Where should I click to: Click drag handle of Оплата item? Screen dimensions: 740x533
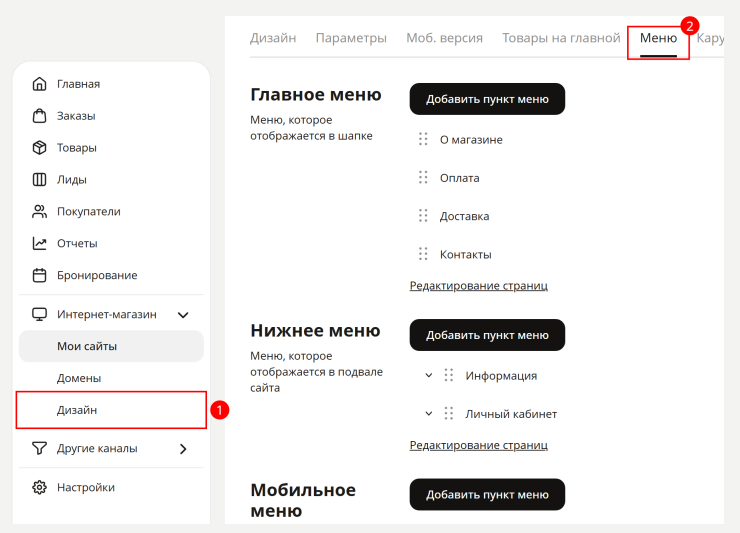point(423,178)
